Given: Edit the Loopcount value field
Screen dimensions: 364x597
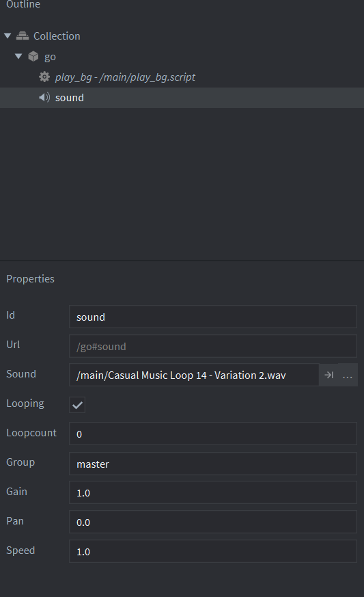Looking at the screenshot, I should [x=213, y=434].
